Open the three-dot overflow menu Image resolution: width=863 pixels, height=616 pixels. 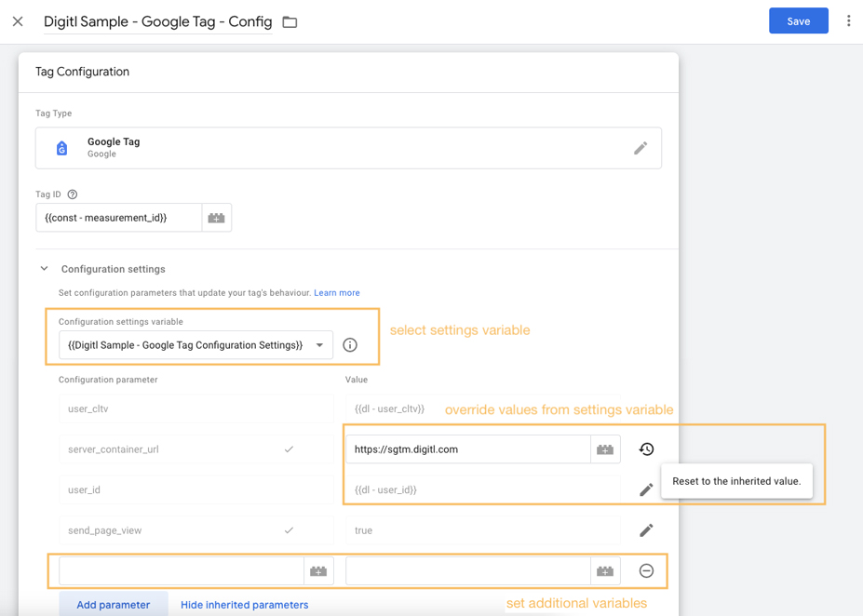click(848, 20)
